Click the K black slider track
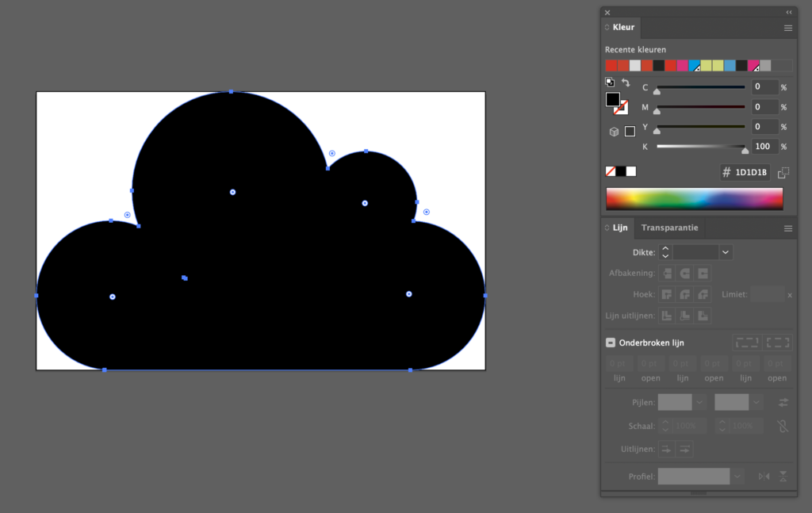Image resolution: width=812 pixels, height=513 pixels. coord(701,147)
